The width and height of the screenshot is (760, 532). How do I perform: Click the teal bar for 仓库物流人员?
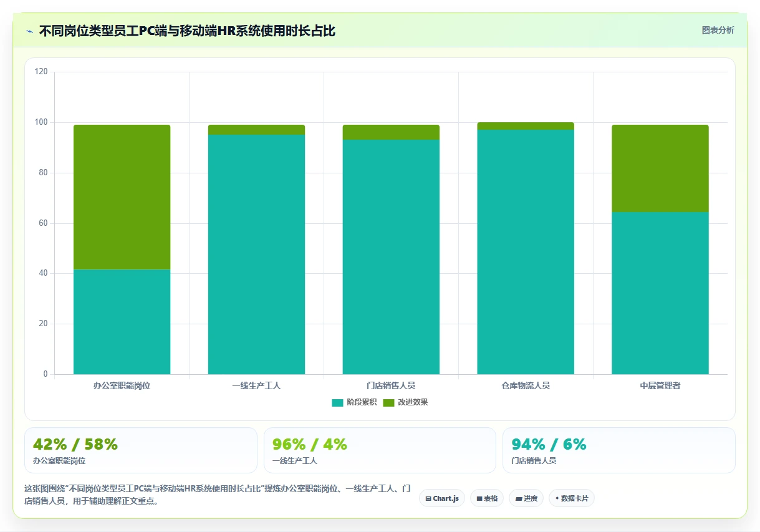tap(526, 252)
